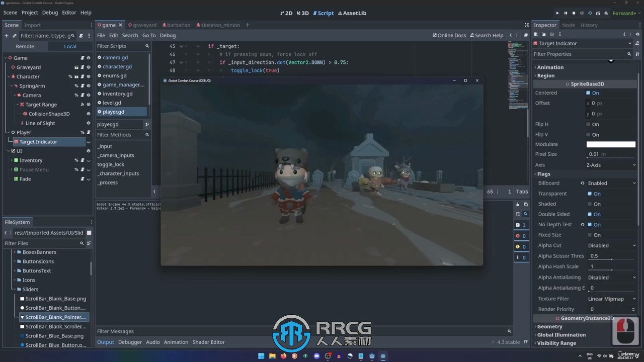The width and height of the screenshot is (644, 362).
Task: Open the Project menu
Action: click(30, 13)
